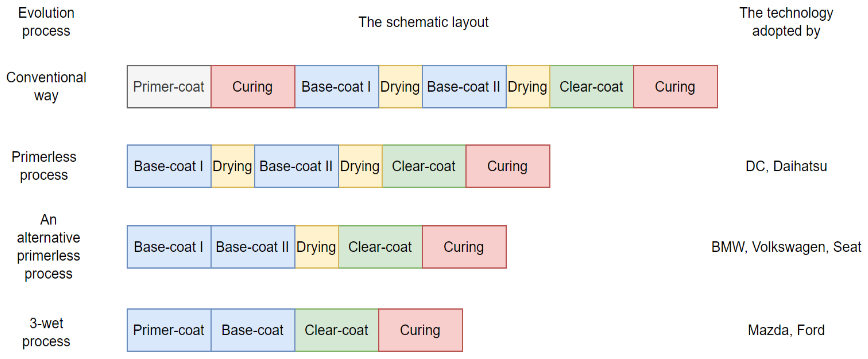Image resolution: width=868 pixels, height=359 pixels.
Task: Click the Clear-coat box in the Primerless process row
Action: (x=424, y=166)
